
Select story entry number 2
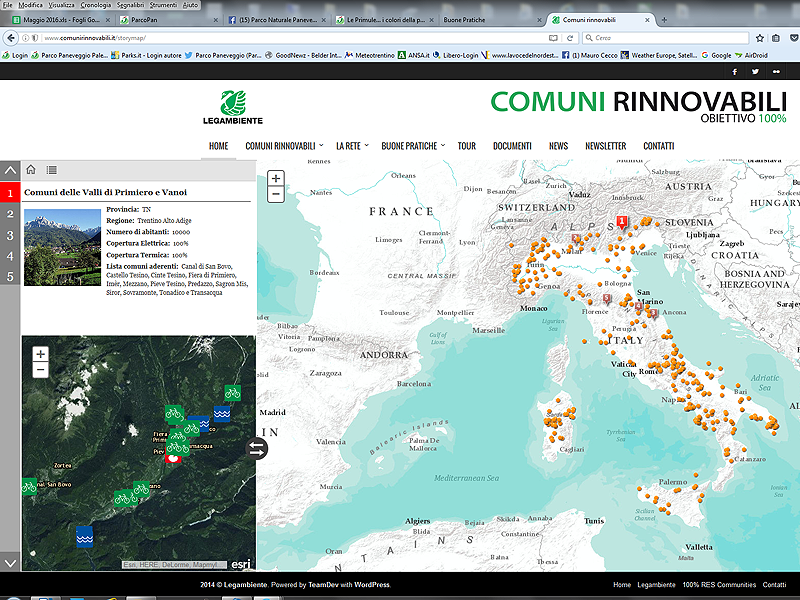pos(10,214)
